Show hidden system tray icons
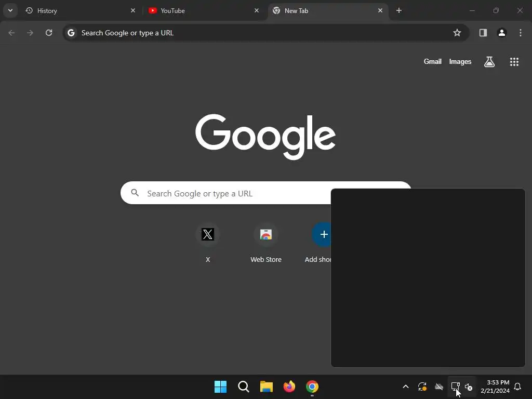 click(405, 387)
